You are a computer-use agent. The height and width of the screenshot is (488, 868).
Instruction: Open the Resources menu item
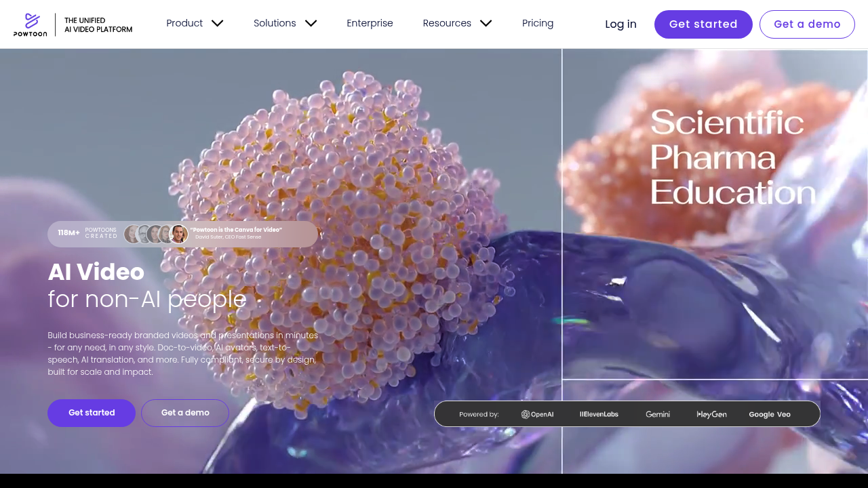pyautogui.click(x=447, y=23)
